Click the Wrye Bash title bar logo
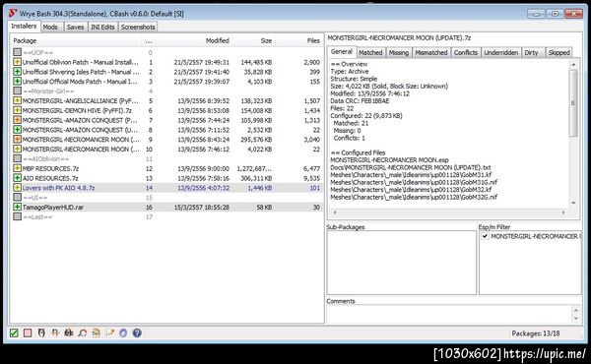Viewport: 591px width, 364px height. pyautogui.click(x=13, y=14)
